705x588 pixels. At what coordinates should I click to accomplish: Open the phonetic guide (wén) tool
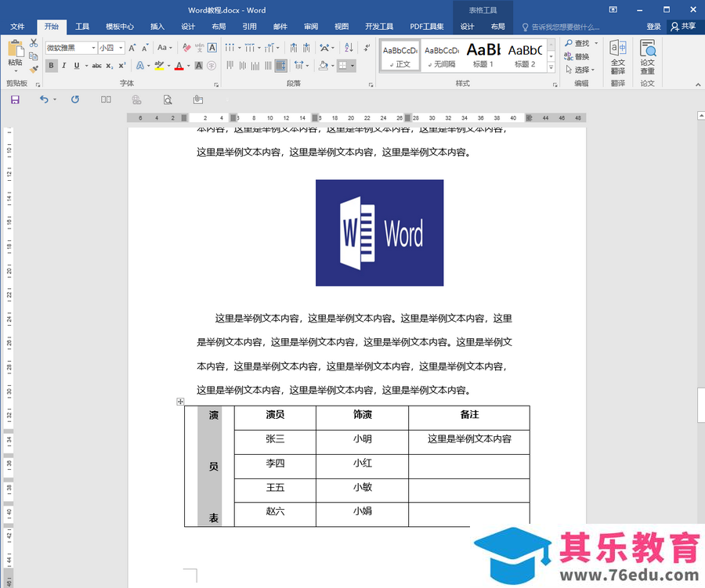199,48
